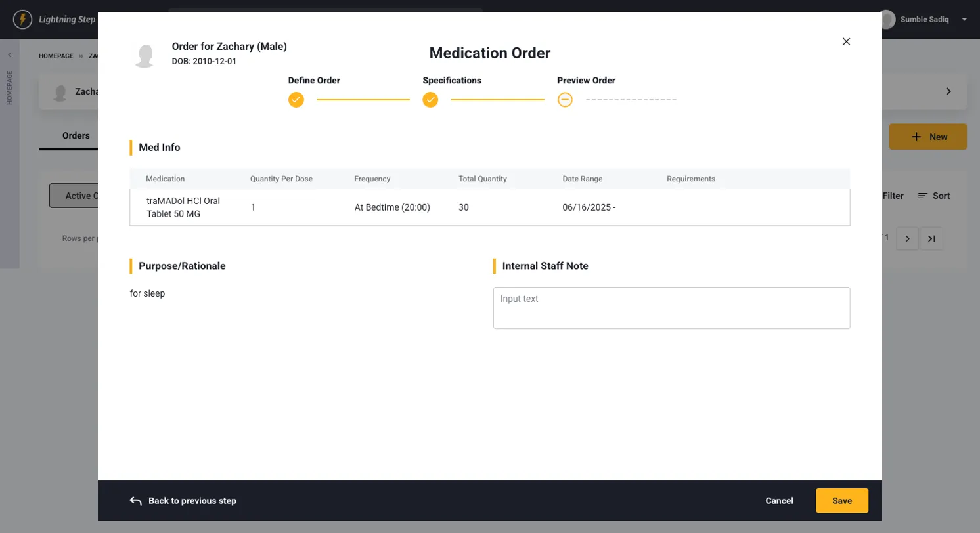Click the Preview Order step circle
Viewport: 980px width, 533px height.
565,100
